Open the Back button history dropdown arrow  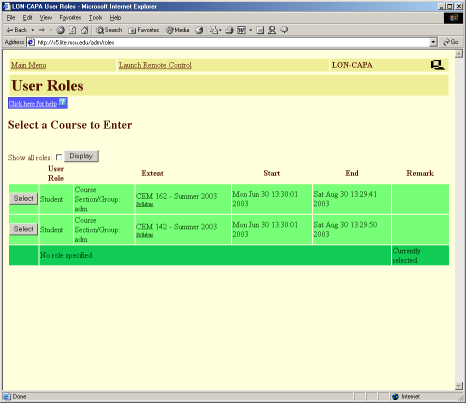(x=32, y=30)
